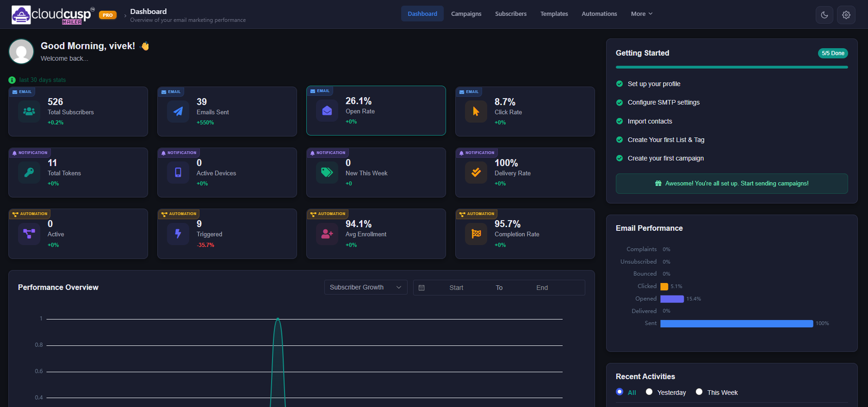Click the Completion Rate flag icon

click(476, 234)
